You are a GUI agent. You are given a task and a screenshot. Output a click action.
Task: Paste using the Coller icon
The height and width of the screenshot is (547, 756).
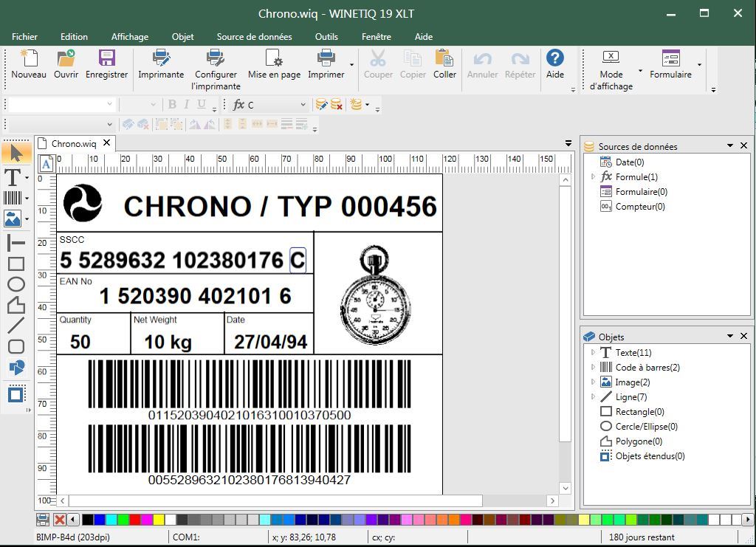pyautogui.click(x=444, y=58)
